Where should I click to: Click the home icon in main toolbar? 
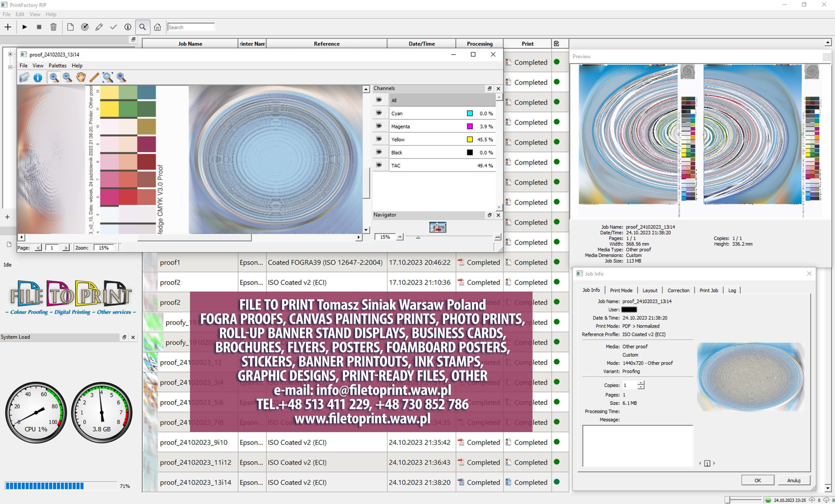[157, 27]
